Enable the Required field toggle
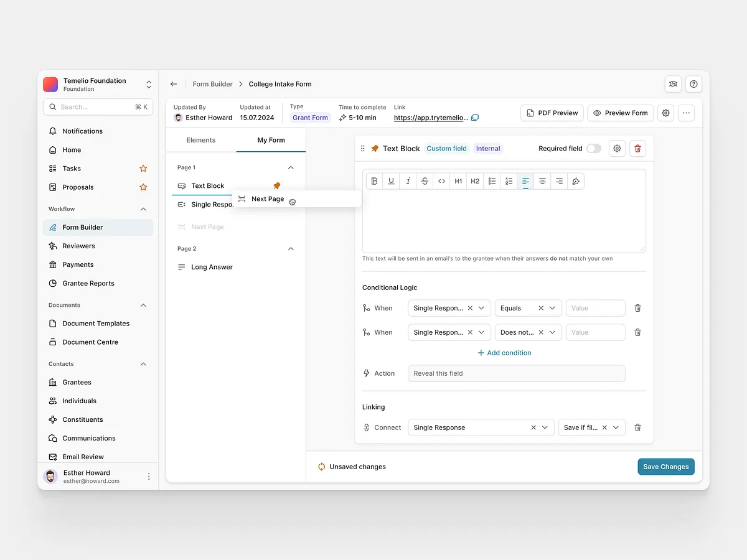The height and width of the screenshot is (560, 747). [x=593, y=148]
